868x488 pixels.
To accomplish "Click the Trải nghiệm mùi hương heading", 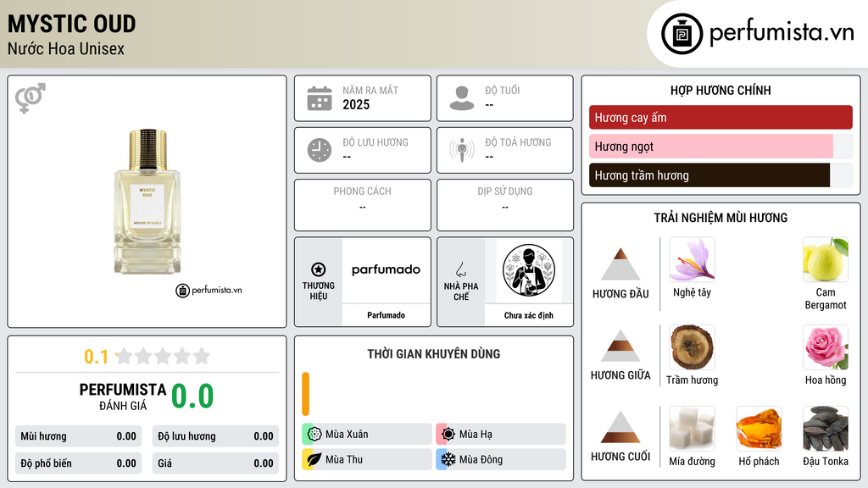I will (721, 218).
